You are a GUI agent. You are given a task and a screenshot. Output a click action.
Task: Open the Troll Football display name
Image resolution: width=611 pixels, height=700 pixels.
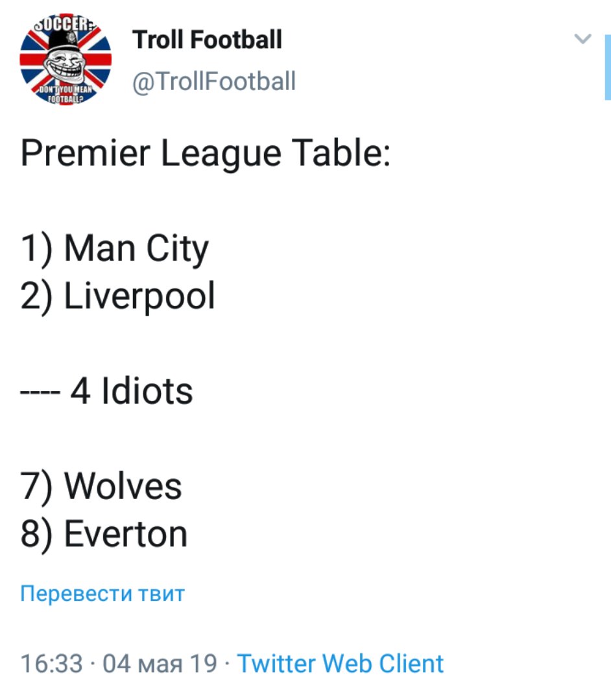pos(207,40)
